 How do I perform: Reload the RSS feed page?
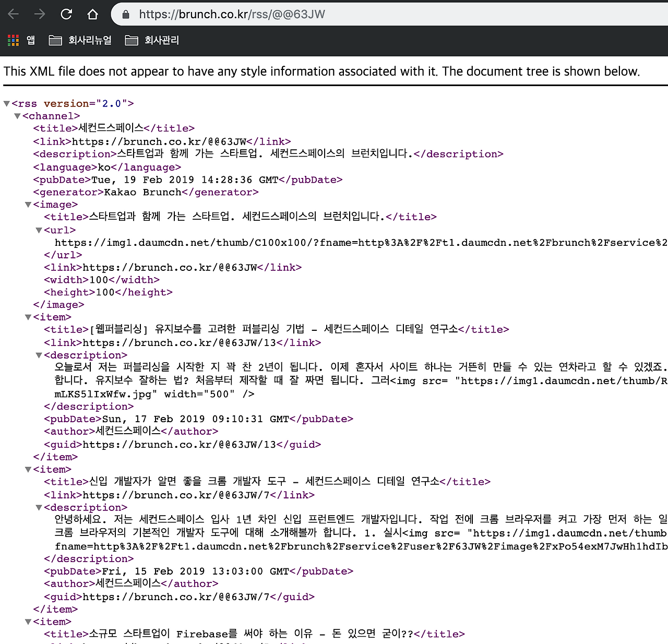tap(66, 14)
